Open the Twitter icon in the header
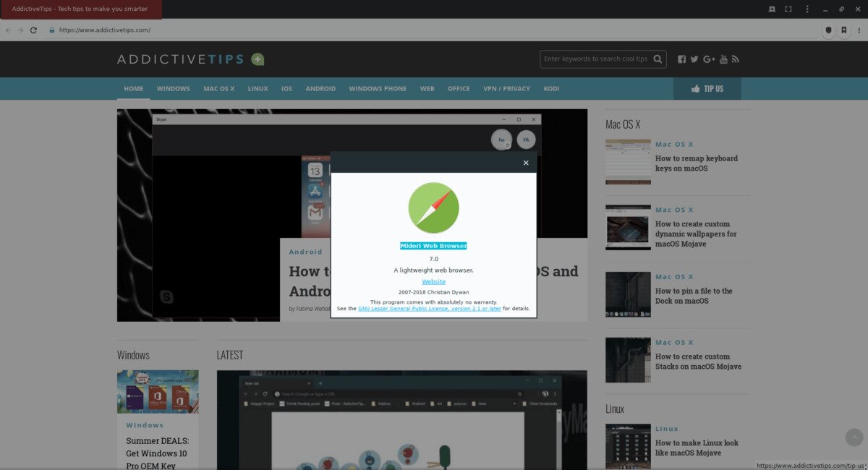 [x=694, y=59]
